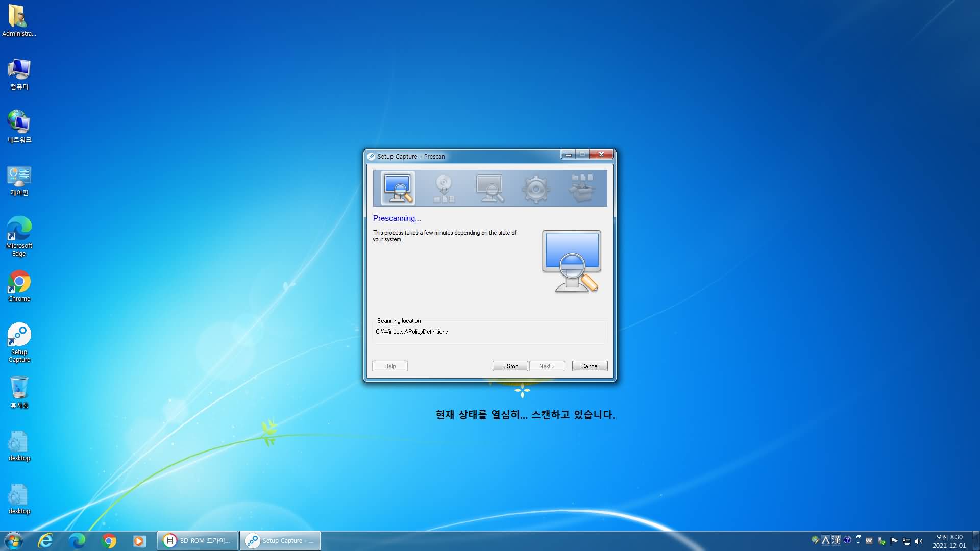Open the volume speaker tray icon
980x551 pixels.
pos(919,541)
